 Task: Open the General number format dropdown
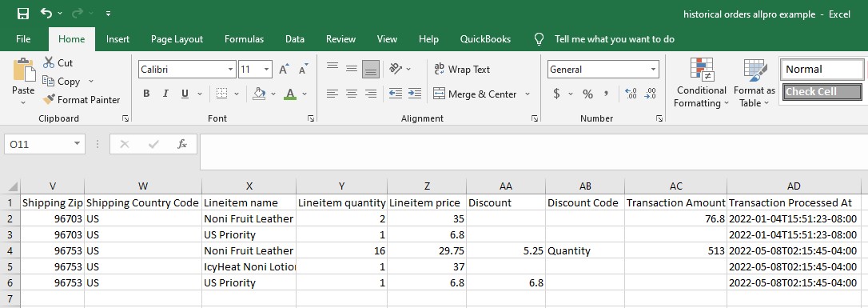point(654,70)
